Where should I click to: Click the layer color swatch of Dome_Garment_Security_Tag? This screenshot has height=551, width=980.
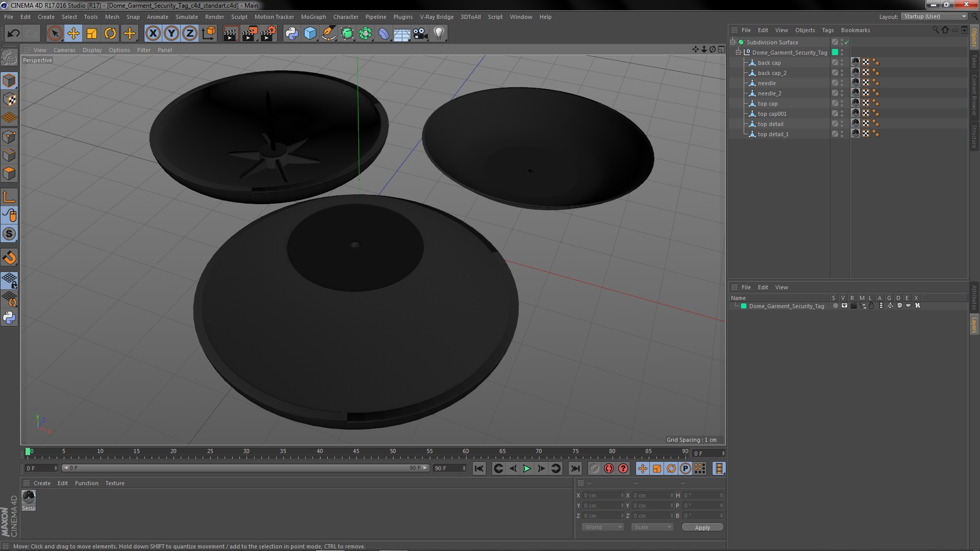[x=835, y=52]
